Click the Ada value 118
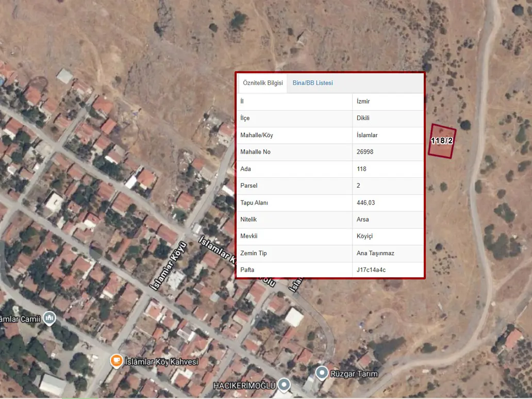Image resolution: width=532 pixels, height=399 pixels. click(361, 169)
